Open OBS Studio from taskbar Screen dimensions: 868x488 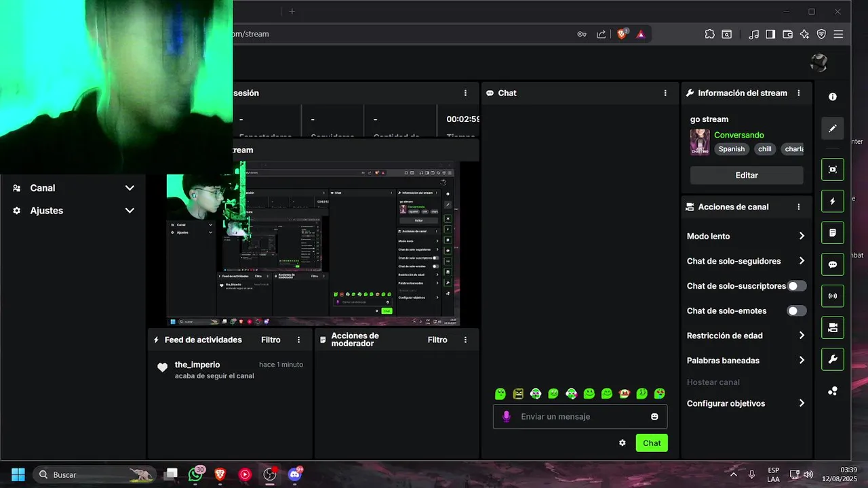[270, 474]
